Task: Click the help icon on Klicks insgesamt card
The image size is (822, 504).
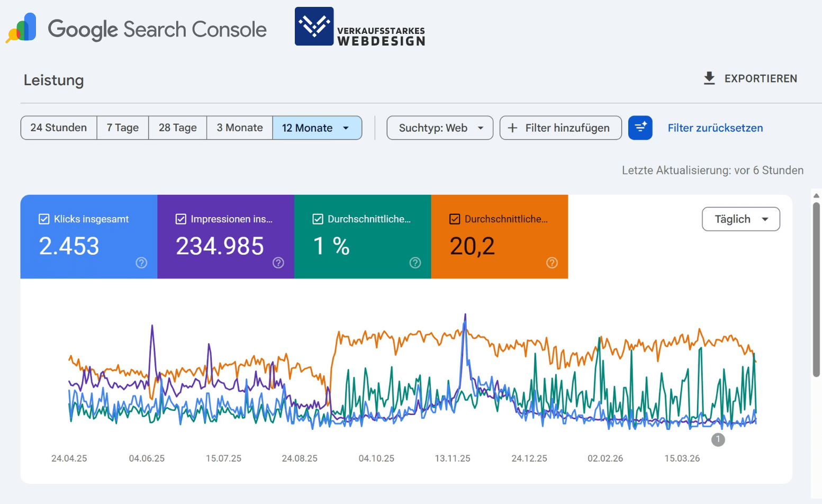Action: point(141,263)
